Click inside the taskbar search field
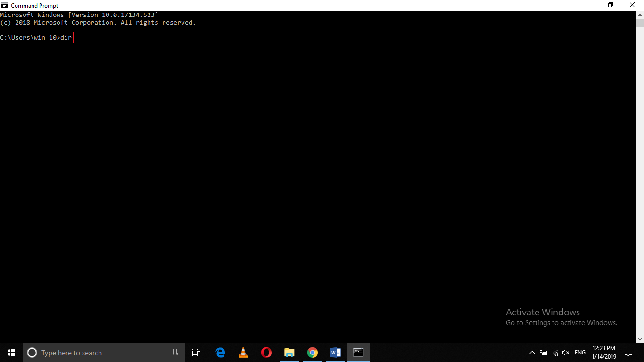 point(104,352)
